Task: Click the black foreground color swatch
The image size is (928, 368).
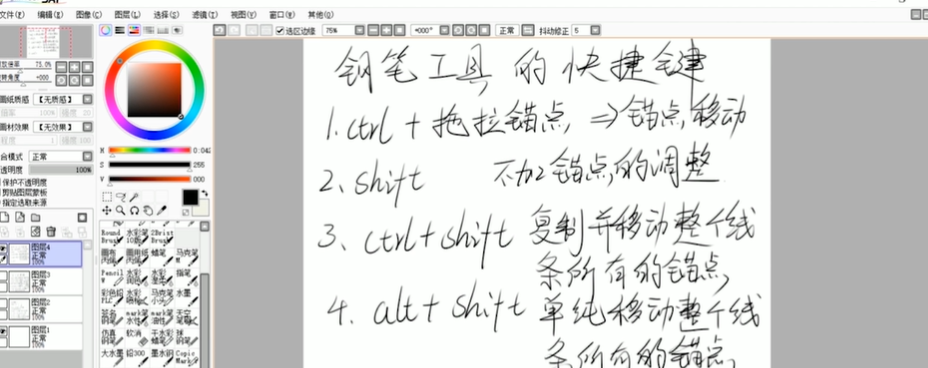Action: pyautogui.click(x=191, y=197)
